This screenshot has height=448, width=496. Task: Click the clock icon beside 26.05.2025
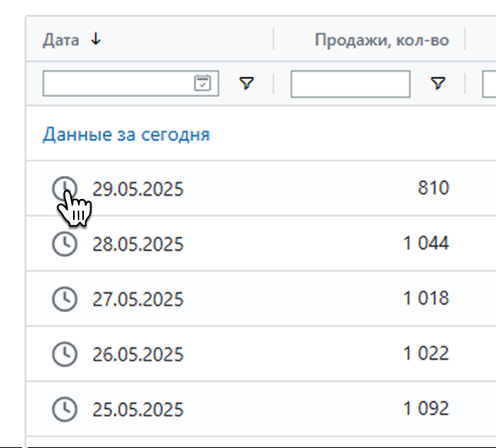(x=65, y=354)
